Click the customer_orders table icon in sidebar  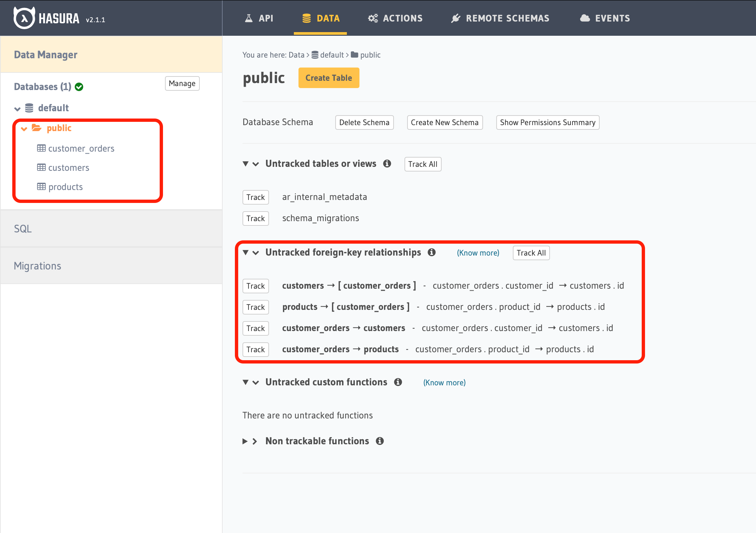pyautogui.click(x=41, y=148)
